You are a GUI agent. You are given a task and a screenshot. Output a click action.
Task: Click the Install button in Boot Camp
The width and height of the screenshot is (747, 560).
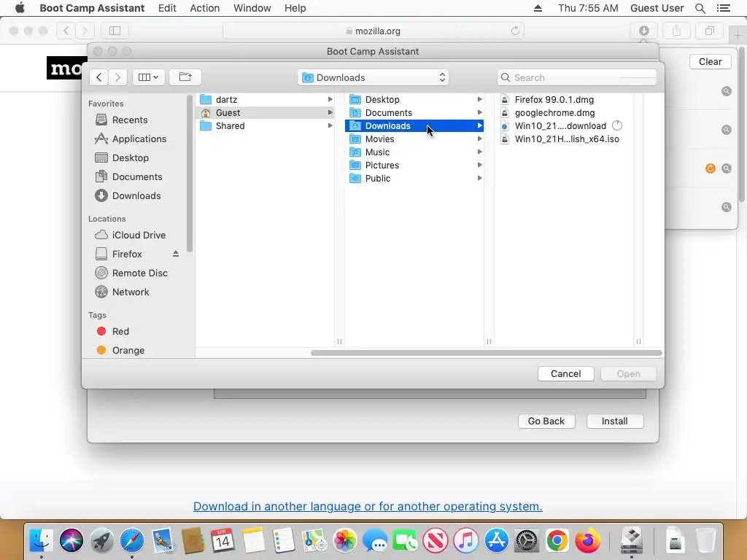(x=614, y=421)
